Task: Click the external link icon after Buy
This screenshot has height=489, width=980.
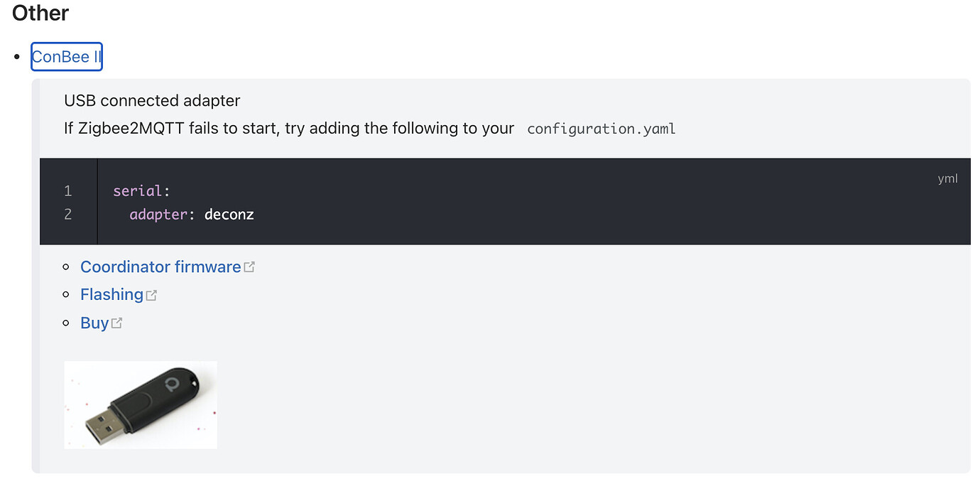Action: pyautogui.click(x=118, y=322)
